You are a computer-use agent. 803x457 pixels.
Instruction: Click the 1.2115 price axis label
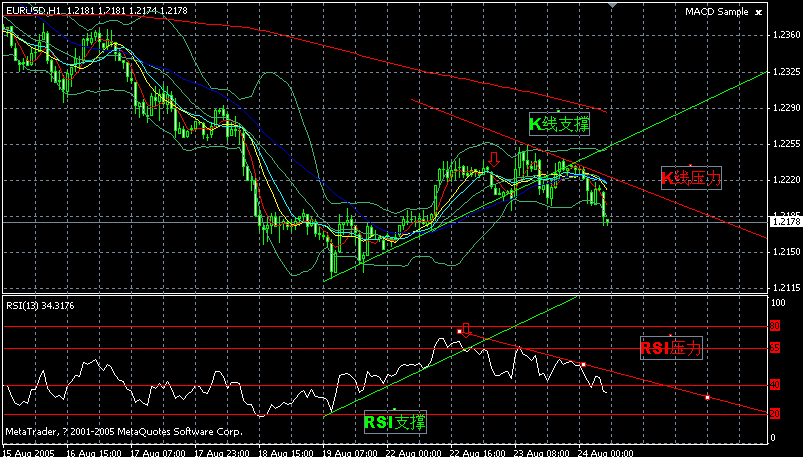pos(788,288)
